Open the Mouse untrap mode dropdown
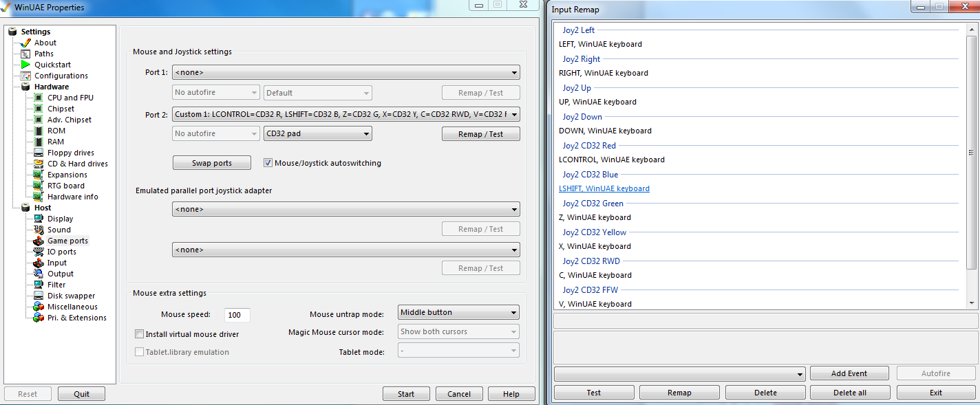Viewport: 980px width, 405px height. click(x=458, y=312)
